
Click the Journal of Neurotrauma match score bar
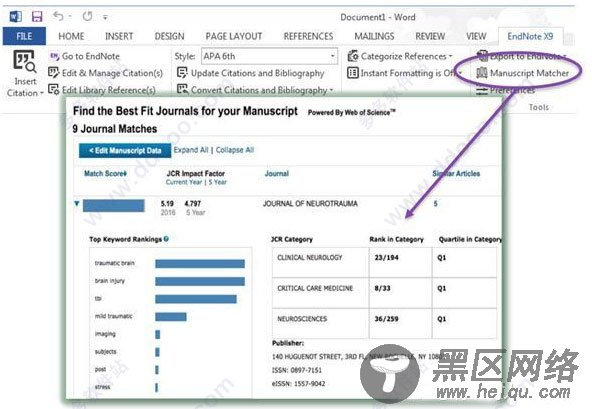[114, 206]
